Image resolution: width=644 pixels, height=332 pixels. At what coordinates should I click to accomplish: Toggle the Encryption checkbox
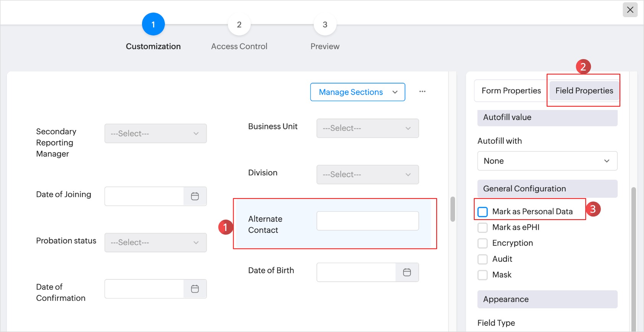(483, 243)
